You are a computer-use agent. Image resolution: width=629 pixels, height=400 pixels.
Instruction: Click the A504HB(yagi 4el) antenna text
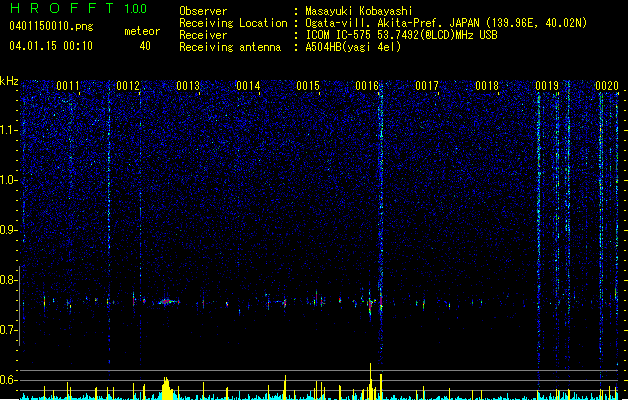coord(353,47)
